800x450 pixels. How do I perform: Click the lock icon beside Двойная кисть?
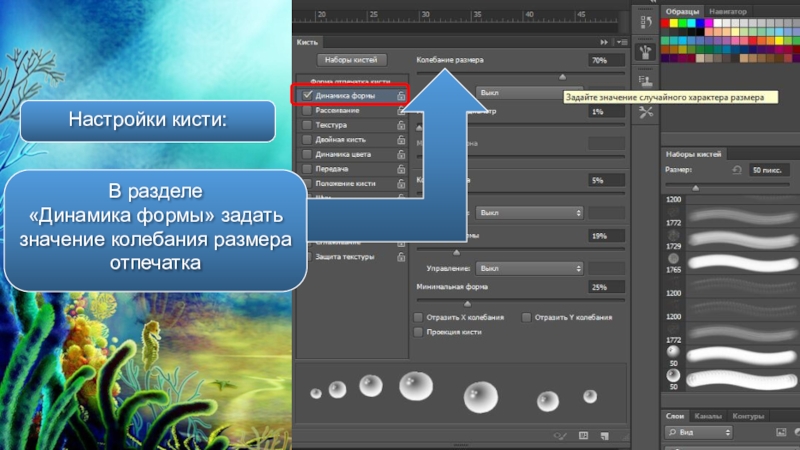tap(401, 140)
